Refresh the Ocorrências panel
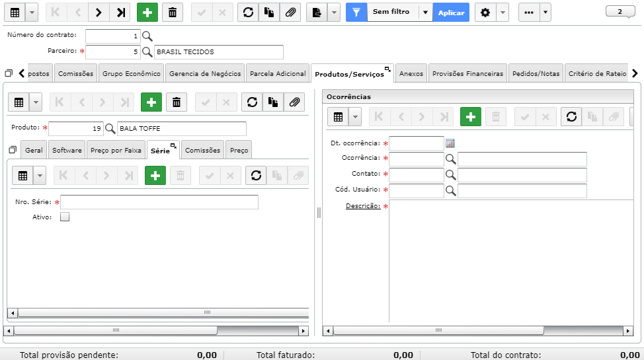Viewport: 644px width, 360px height. point(571,117)
